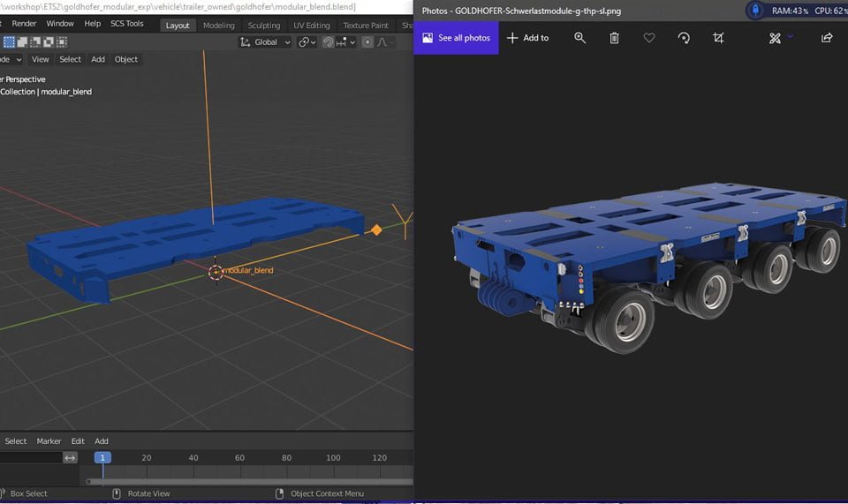This screenshot has width=848, height=504.
Task: Open the object interaction mode dropdown
Action: 11,59
